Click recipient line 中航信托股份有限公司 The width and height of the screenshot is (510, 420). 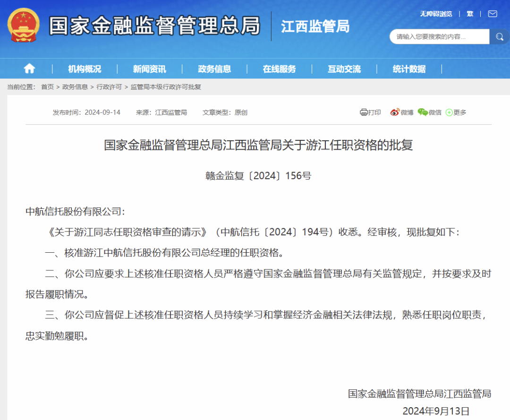point(75,212)
